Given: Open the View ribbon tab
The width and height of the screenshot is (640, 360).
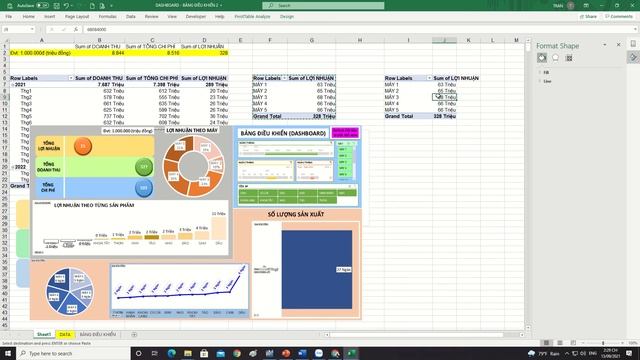Looking at the screenshot, I should point(172,17).
